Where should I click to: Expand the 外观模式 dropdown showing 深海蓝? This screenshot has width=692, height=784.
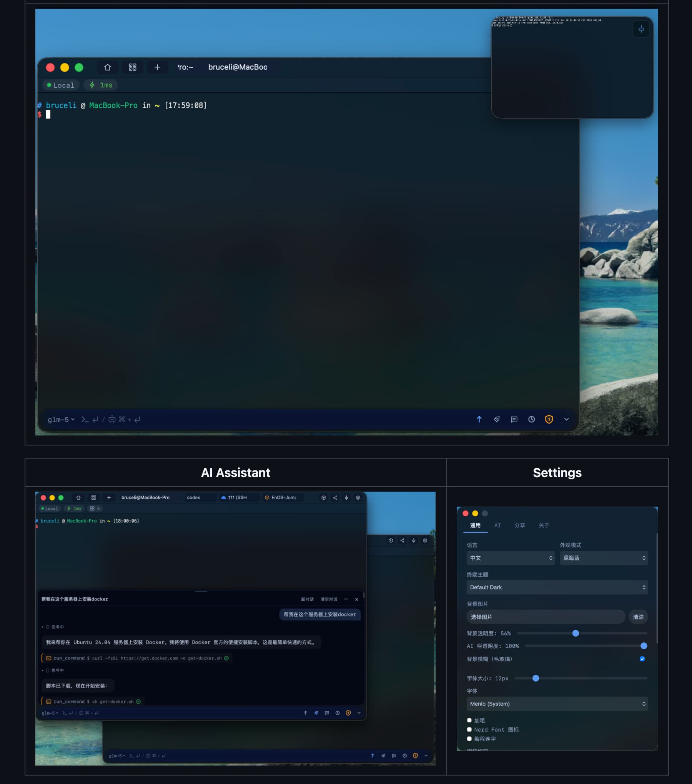pos(604,558)
